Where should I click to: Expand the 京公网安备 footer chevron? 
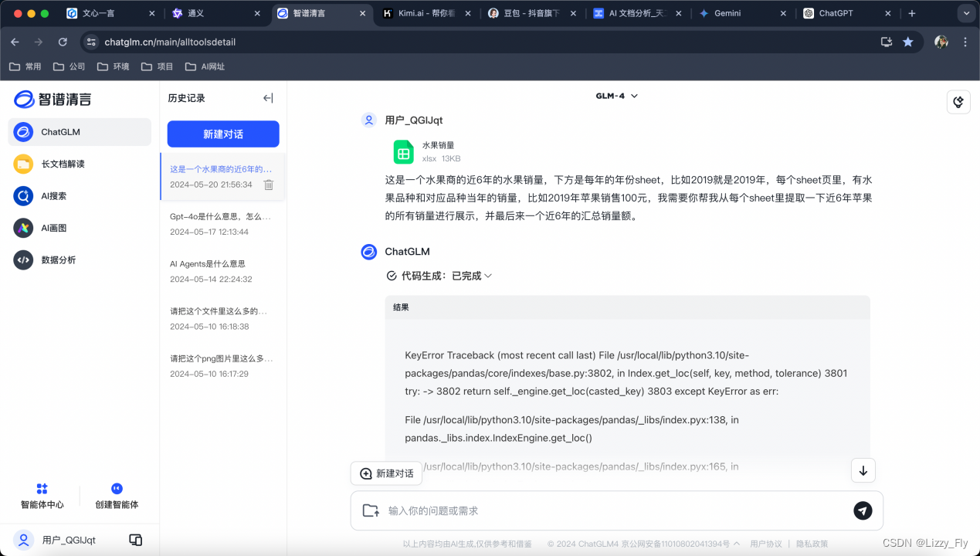(x=737, y=544)
